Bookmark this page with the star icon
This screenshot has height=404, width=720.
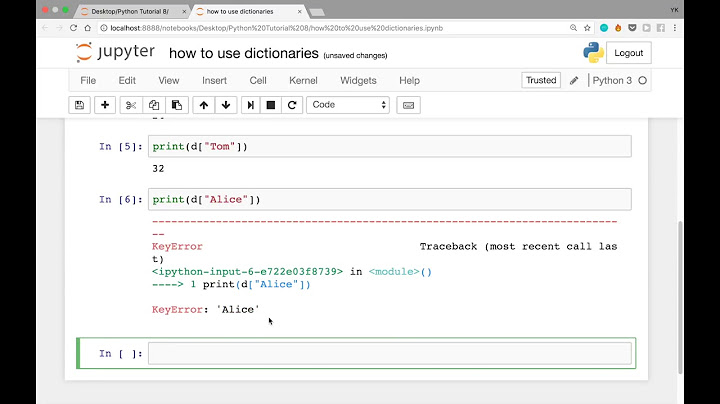(x=587, y=28)
